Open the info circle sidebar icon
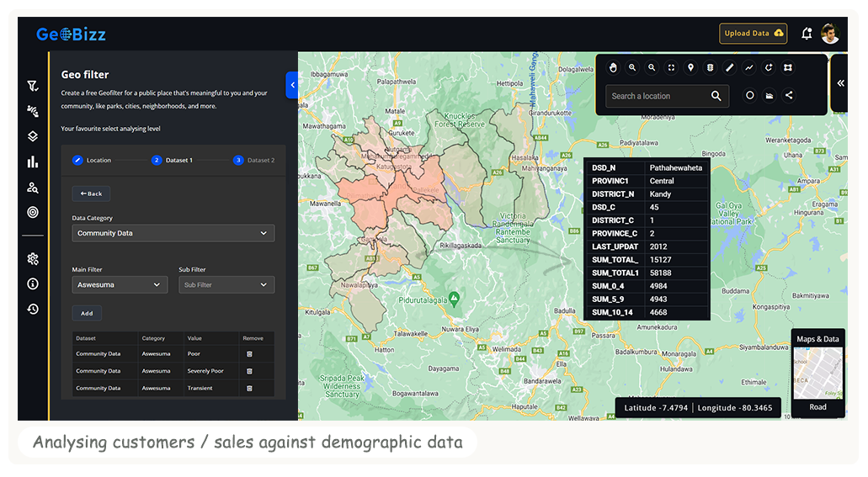Viewport: 868px width, 477px height. click(x=33, y=284)
